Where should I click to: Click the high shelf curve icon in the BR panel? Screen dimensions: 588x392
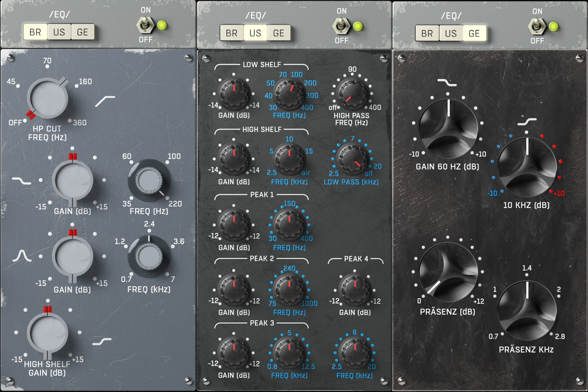pyautogui.click(x=102, y=341)
